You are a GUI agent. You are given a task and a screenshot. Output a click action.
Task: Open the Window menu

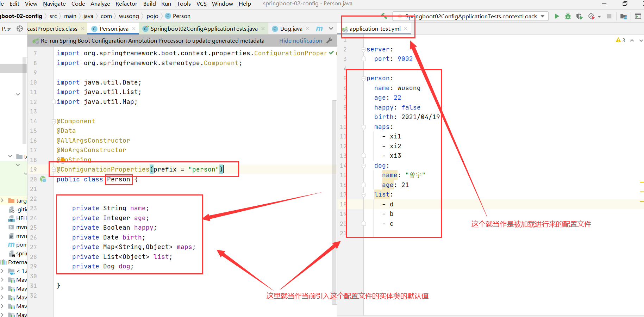pyautogui.click(x=223, y=4)
